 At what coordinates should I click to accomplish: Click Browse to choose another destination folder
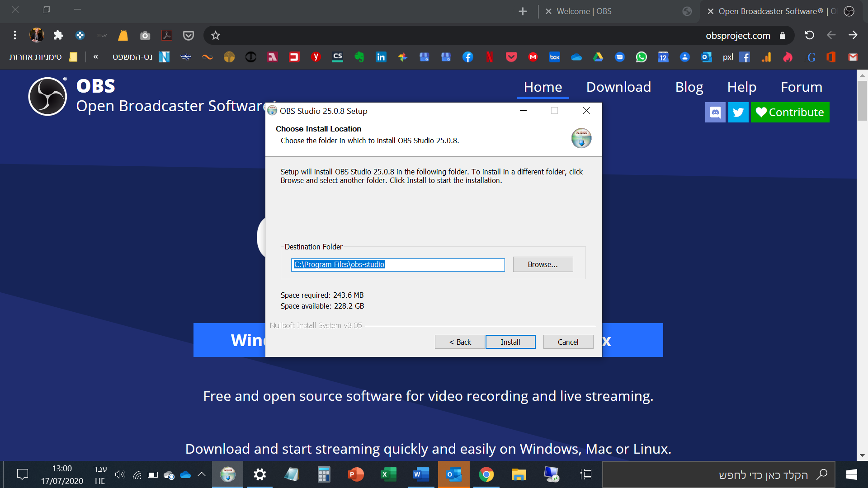tap(543, 264)
